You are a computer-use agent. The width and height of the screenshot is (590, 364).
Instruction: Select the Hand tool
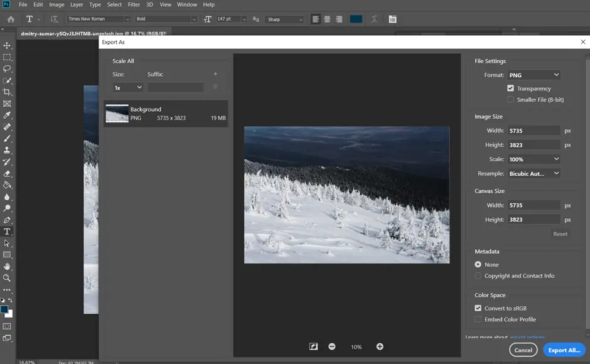click(8, 267)
